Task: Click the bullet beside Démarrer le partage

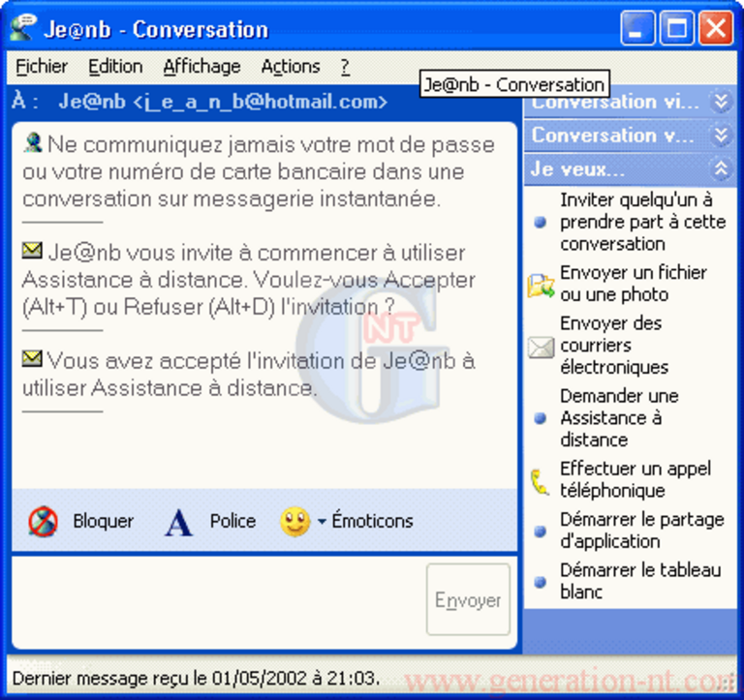Action: tap(540, 532)
